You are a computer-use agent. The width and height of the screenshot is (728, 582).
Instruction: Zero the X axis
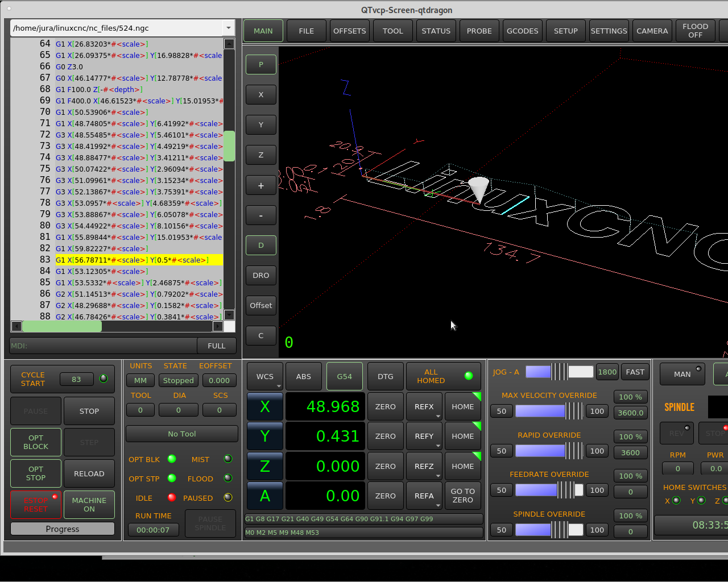(386, 406)
